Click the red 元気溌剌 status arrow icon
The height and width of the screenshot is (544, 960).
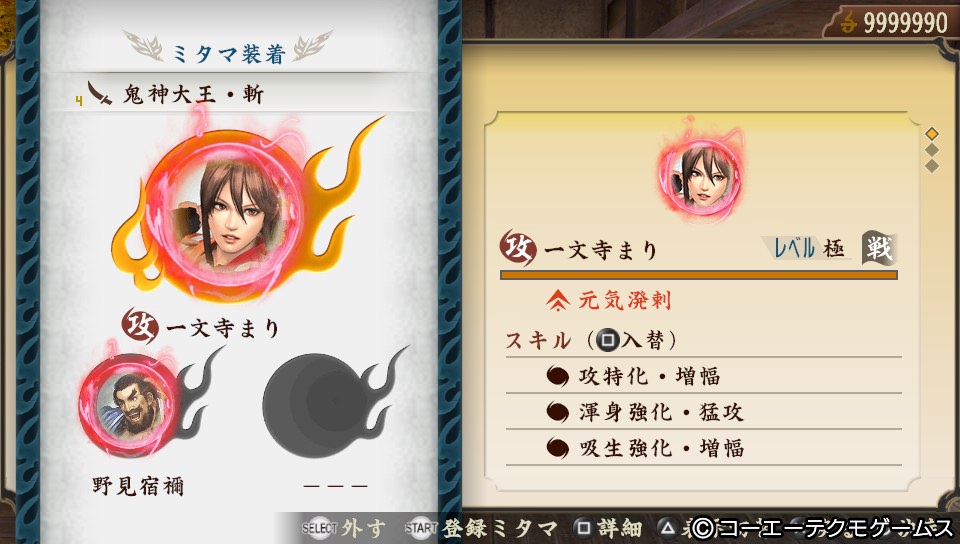click(557, 300)
